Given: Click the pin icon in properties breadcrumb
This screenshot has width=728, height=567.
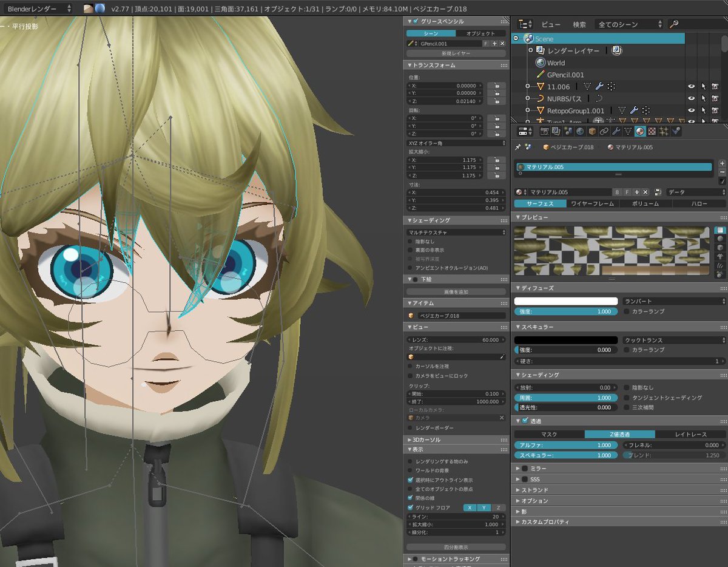Looking at the screenshot, I should pos(517,147).
